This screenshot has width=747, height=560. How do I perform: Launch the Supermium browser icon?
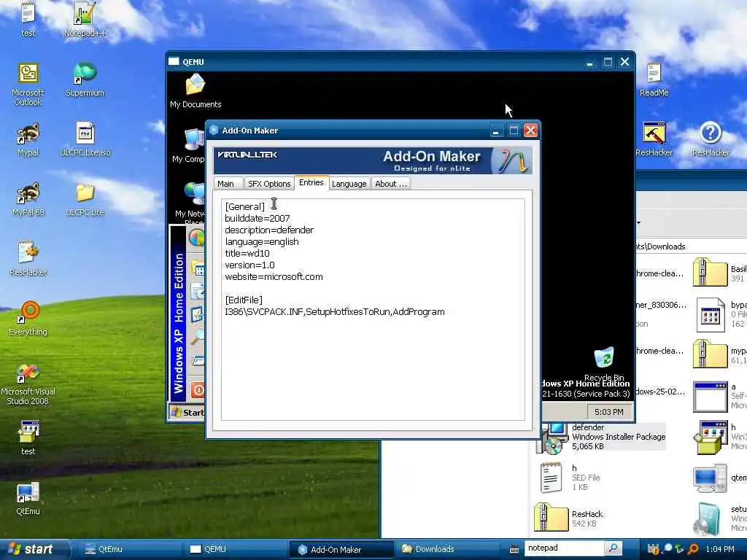tap(85, 80)
